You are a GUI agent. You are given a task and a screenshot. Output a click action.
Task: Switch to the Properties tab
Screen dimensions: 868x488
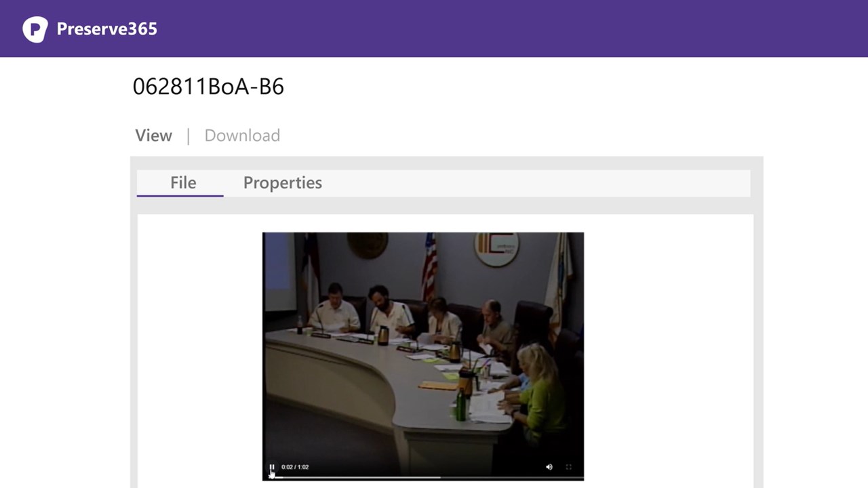click(x=283, y=183)
